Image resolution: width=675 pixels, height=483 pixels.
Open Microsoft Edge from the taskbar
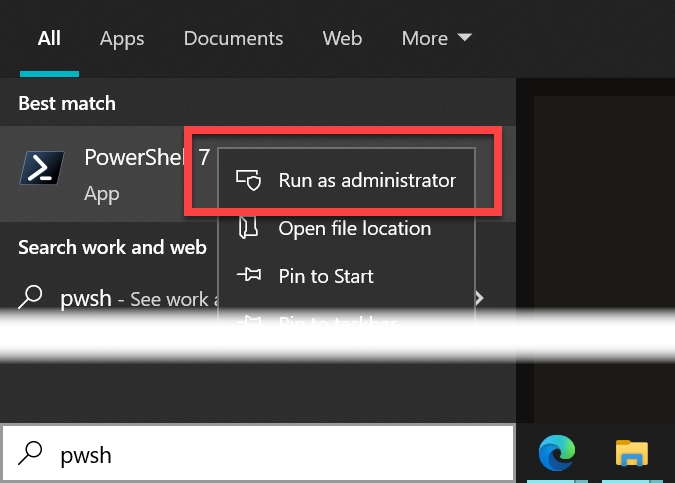(557, 453)
